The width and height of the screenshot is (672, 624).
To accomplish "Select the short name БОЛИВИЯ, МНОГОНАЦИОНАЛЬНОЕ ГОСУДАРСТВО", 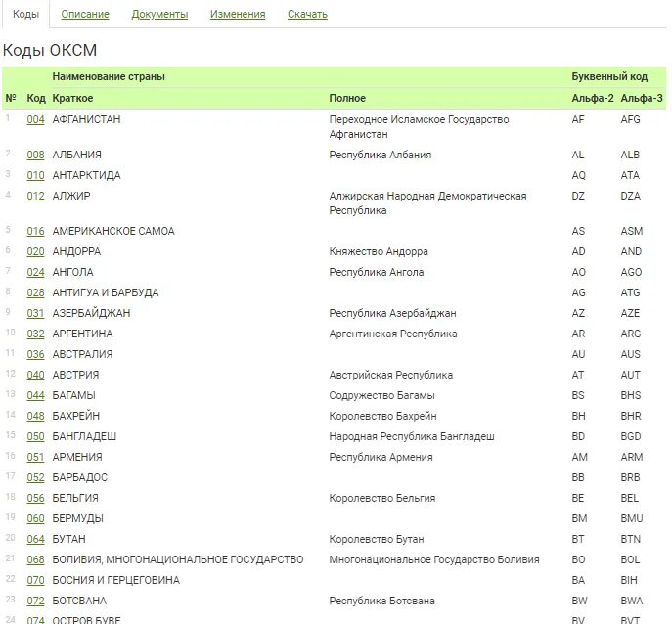I will 178,560.
